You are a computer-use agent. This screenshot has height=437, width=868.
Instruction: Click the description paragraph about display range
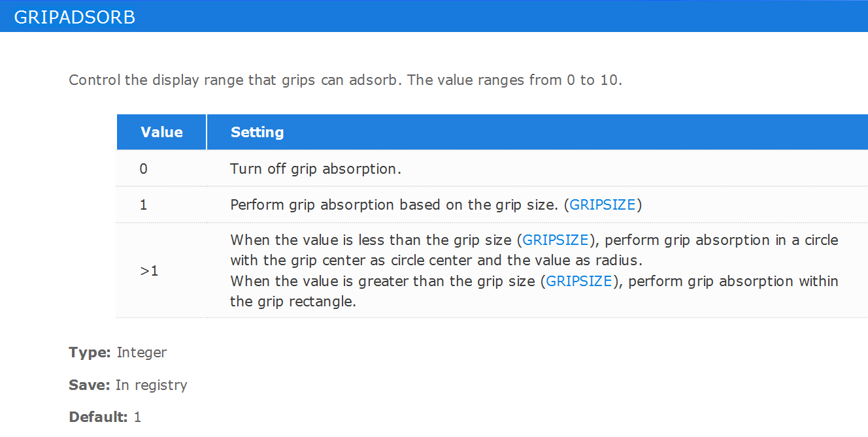(x=345, y=80)
